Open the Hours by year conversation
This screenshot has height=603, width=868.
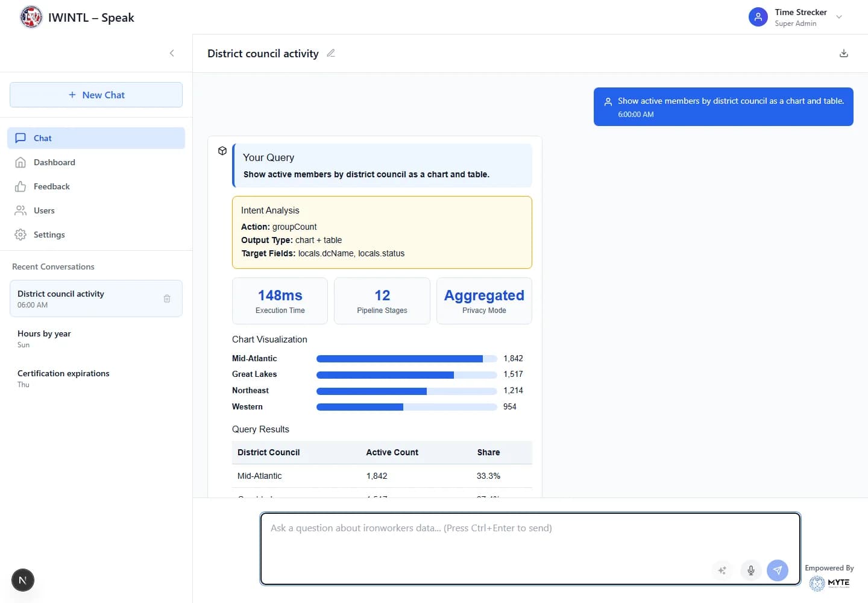tap(96, 338)
